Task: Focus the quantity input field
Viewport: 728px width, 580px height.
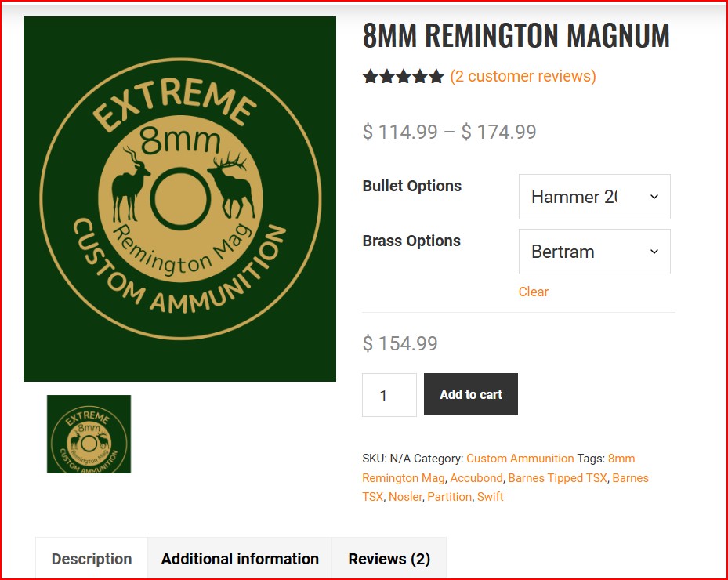Action: (389, 395)
